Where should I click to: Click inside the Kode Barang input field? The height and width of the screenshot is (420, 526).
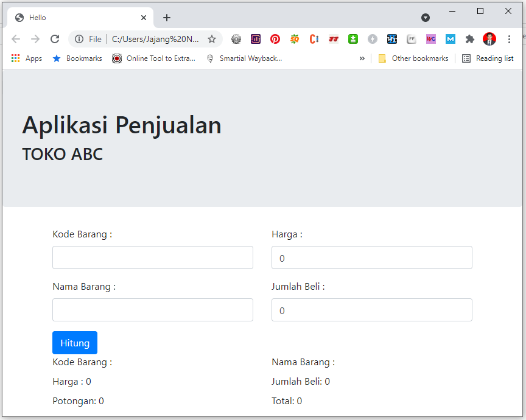click(152, 257)
